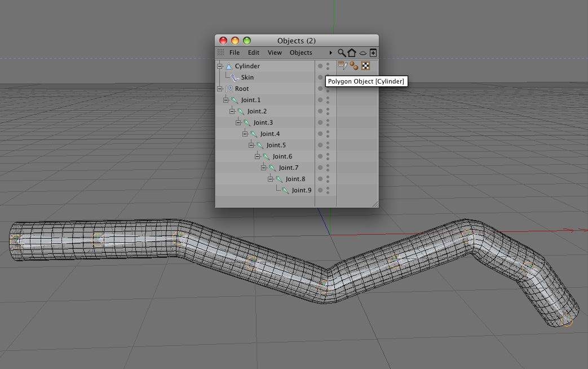Click the gray layer dot for Joint.6

point(320,156)
